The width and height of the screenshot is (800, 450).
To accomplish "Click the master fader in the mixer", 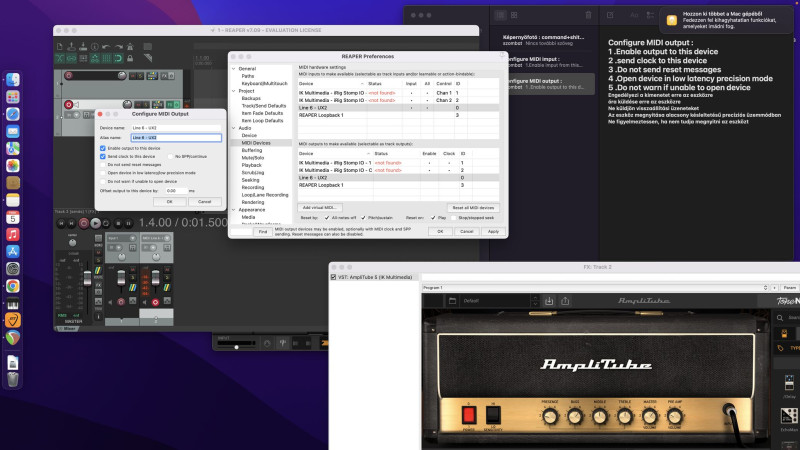I will 87,278.
